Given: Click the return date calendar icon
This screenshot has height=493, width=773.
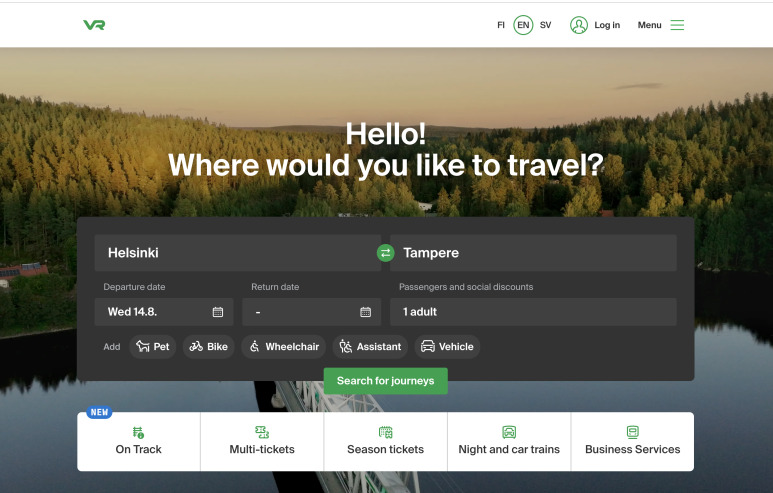Looking at the screenshot, I should click(x=365, y=312).
